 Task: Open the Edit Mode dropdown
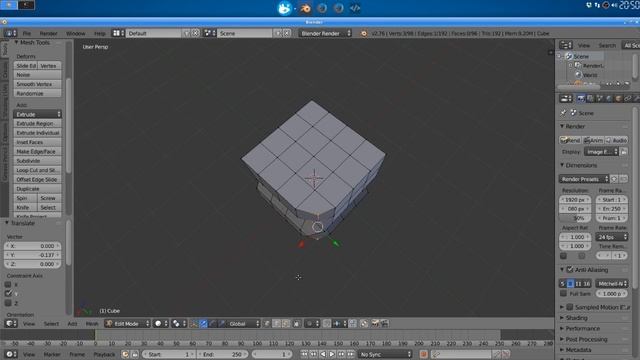point(127,324)
